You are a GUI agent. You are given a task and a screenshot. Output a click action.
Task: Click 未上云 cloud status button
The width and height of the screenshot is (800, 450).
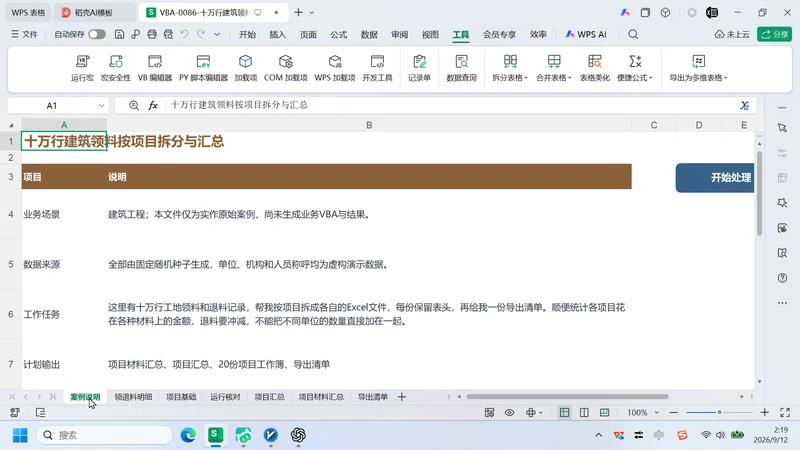[x=732, y=34]
